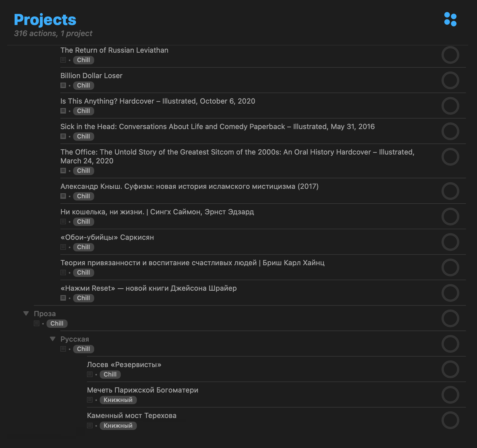Click Книжный tag under Мечеть Парижской Богоматери
The image size is (477, 448).
[x=118, y=400]
